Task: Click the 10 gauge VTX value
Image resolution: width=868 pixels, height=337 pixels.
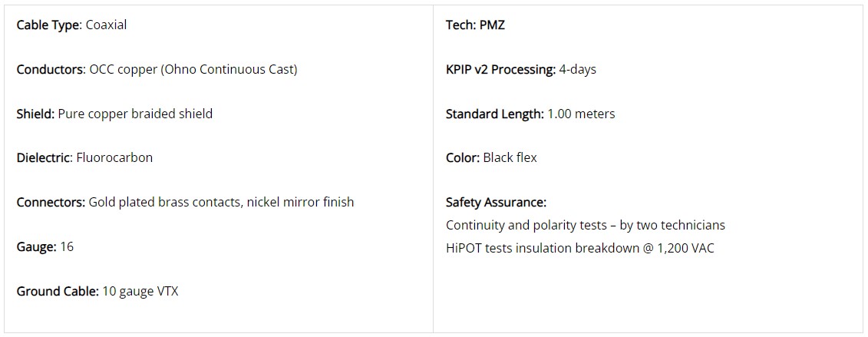Action: 140,291
